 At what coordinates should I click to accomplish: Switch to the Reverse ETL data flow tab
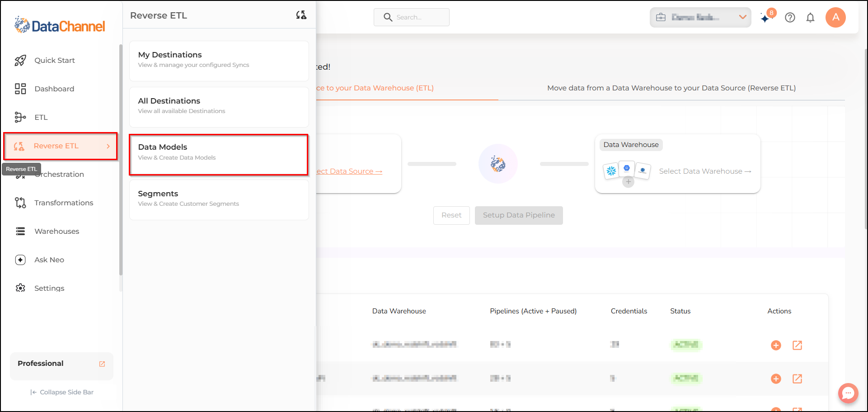pos(671,88)
